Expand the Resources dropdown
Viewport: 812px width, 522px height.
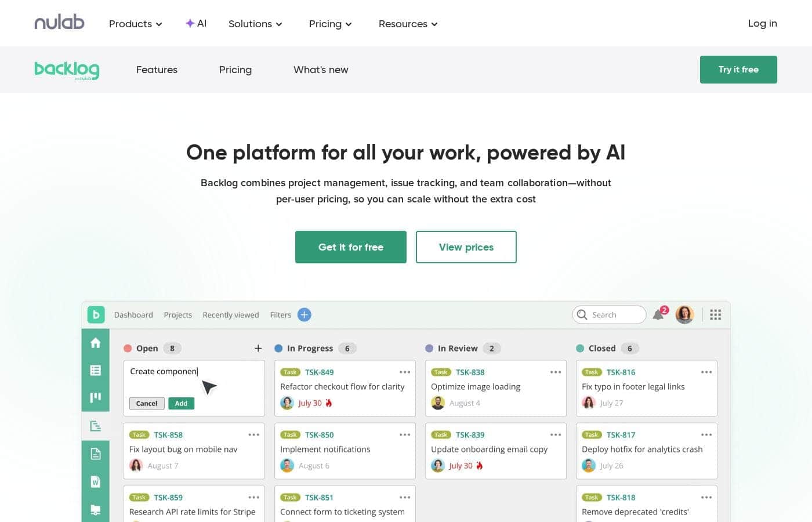point(408,24)
